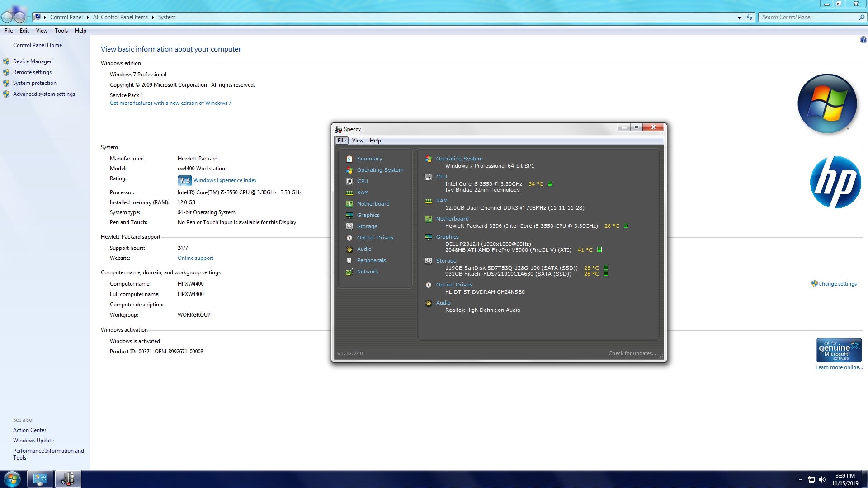Open the recent pages dropdown beside Forward button
This screenshot has width=868, height=488.
28,17
